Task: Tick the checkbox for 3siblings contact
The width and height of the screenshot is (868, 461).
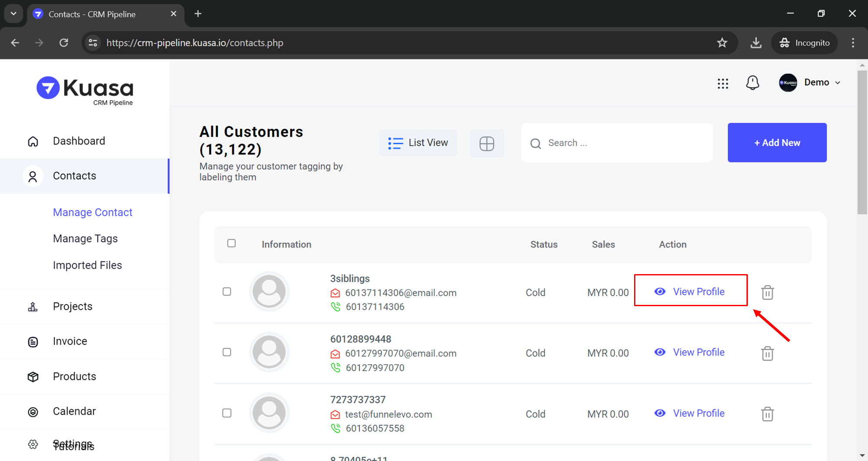Action: (x=227, y=291)
